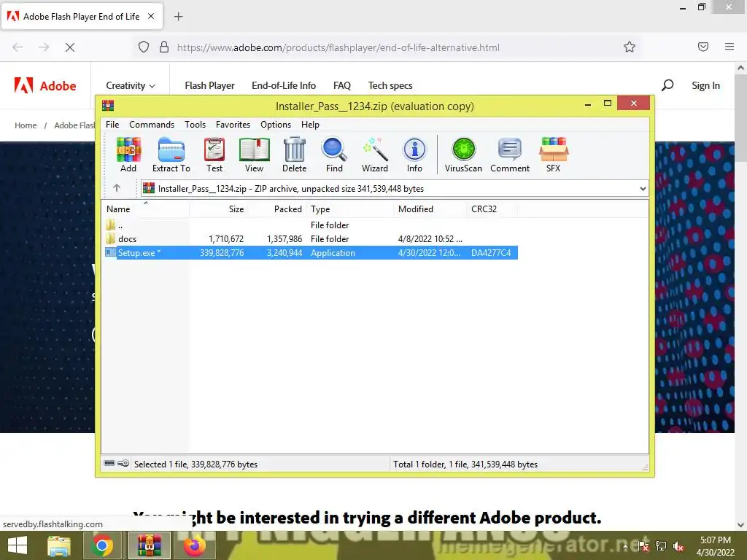Open the Pocket save icon in Firefox

point(703,47)
